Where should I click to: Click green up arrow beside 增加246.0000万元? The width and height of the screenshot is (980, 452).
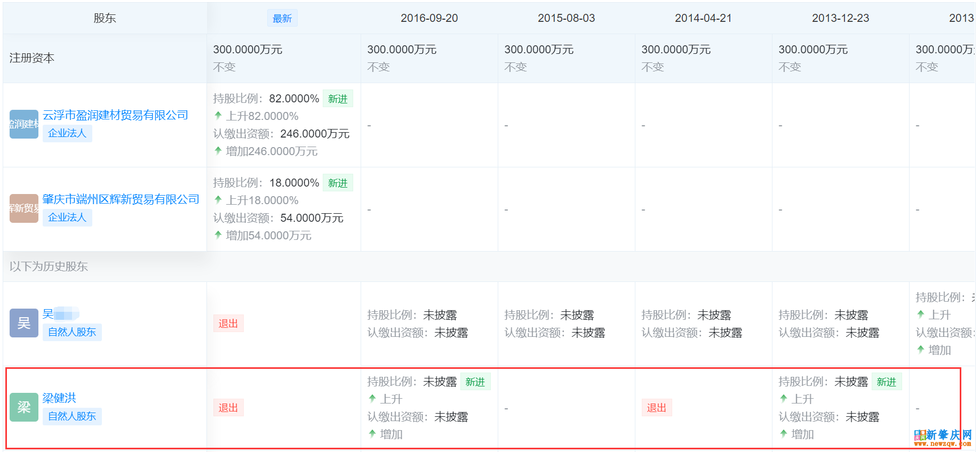click(x=218, y=150)
